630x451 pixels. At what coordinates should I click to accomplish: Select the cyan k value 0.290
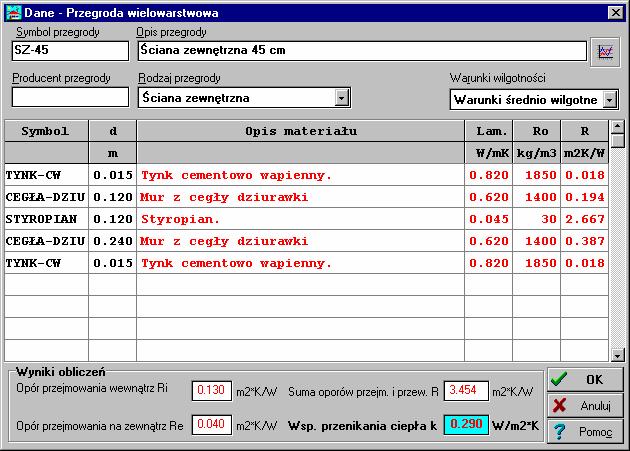pyautogui.click(x=466, y=424)
